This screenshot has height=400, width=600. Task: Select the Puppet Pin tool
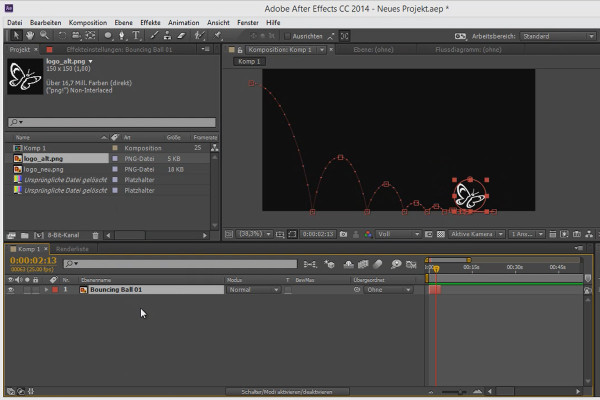pos(217,36)
